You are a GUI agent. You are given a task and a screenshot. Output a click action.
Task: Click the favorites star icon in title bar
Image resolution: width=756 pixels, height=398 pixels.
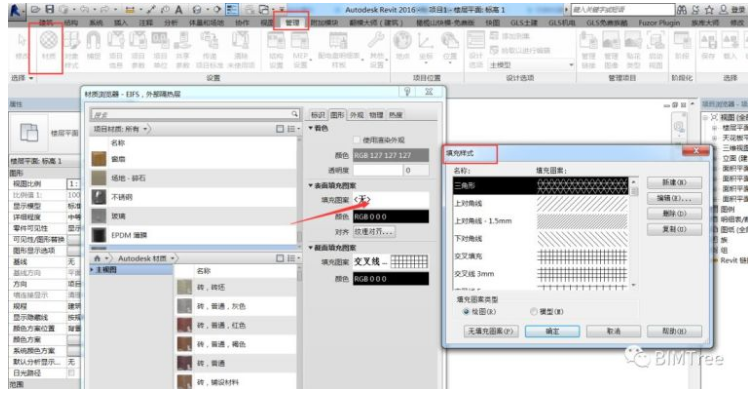[709, 10]
